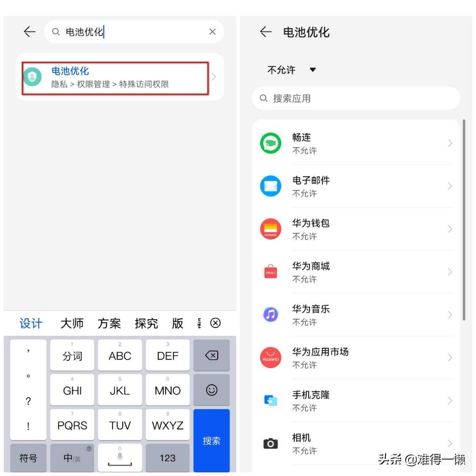Expand 手机克隆 entry chevron
Viewport: 476px width, 476px height.
click(x=450, y=400)
